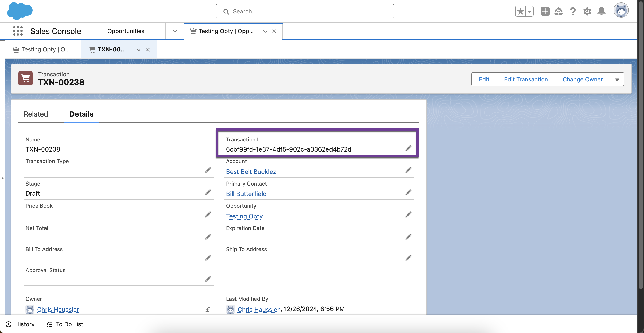
Task: Click inside the global Search field
Action: 305,11
